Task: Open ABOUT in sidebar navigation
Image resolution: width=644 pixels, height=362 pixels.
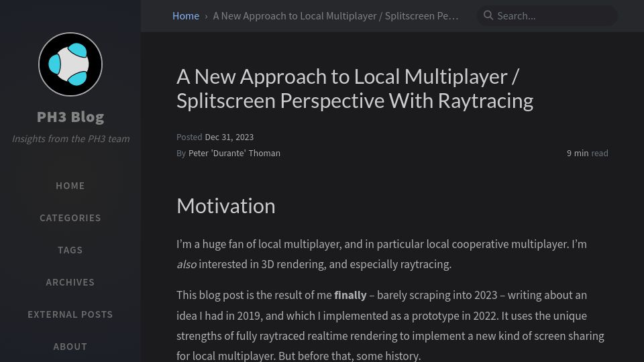Action: click(70, 347)
